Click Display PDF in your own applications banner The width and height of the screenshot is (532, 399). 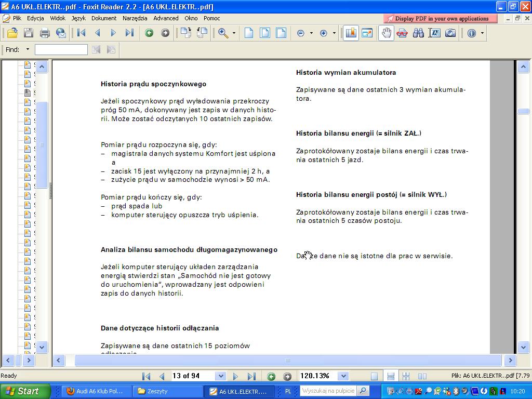[x=441, y=18]
